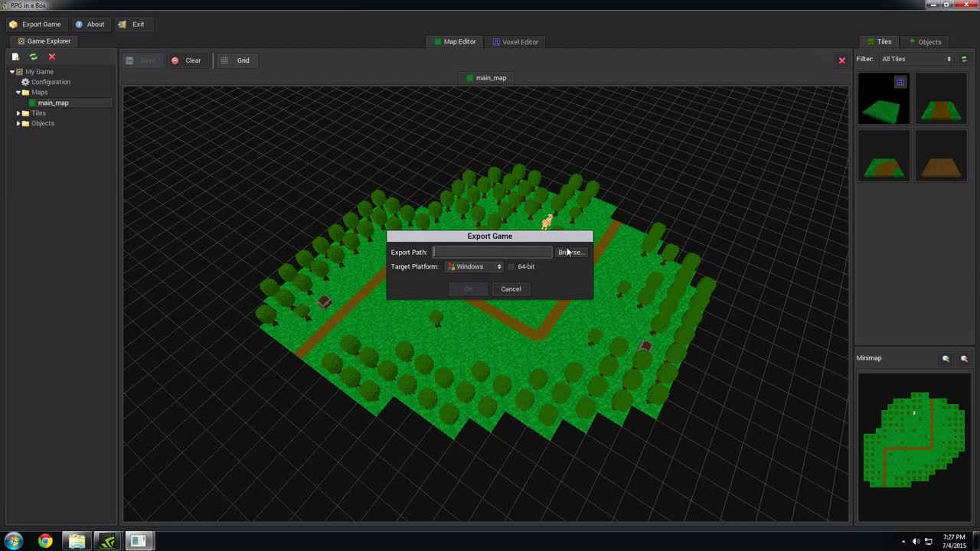Image resolution: width=980 pixels, height=551 pixels.
Task: Click the minimap zoom in magnifier icon
Action: tap(946, 358)
